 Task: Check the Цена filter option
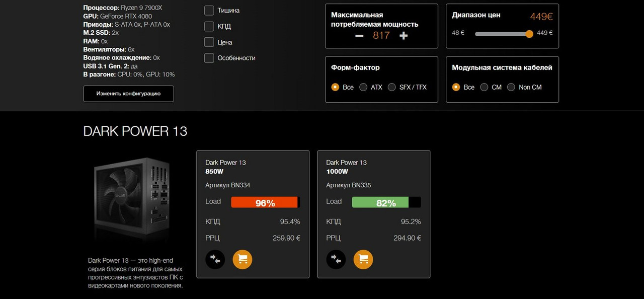[x=209, y=42]
